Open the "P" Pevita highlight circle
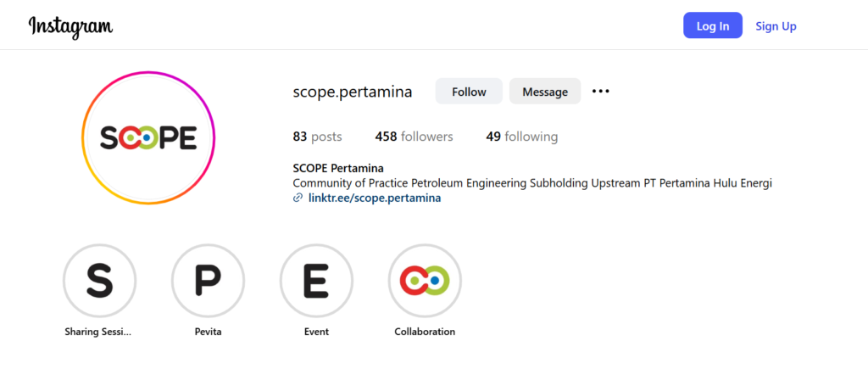The width and height of the screenshot is (868, 380). (x=209, y=281)
